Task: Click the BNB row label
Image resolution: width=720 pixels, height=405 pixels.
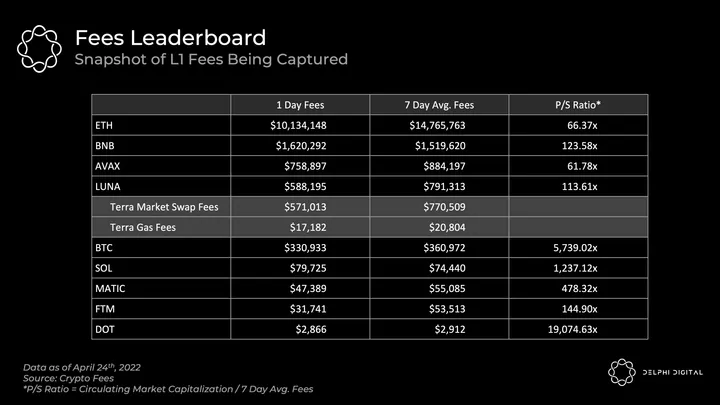Action: (x=104, y=146)
